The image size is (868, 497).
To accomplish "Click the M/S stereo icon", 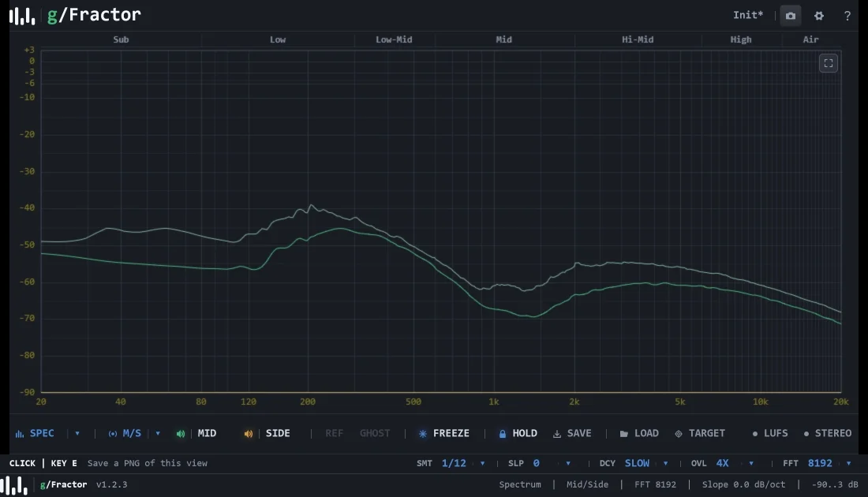I will click(112, 434).
